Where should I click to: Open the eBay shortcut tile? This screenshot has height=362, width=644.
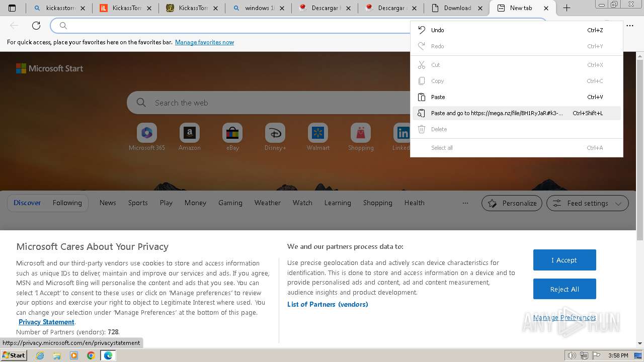pyautogui.click(x=232, y=137)
